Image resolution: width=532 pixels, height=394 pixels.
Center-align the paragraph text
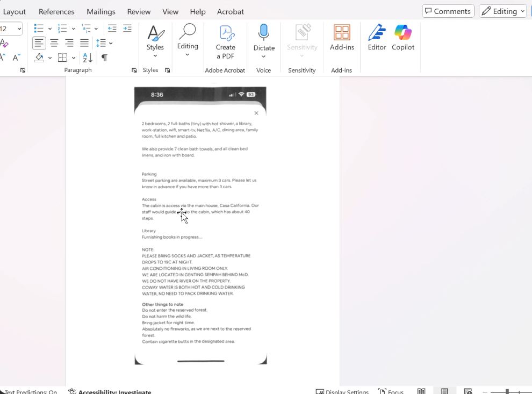(54, 43)
